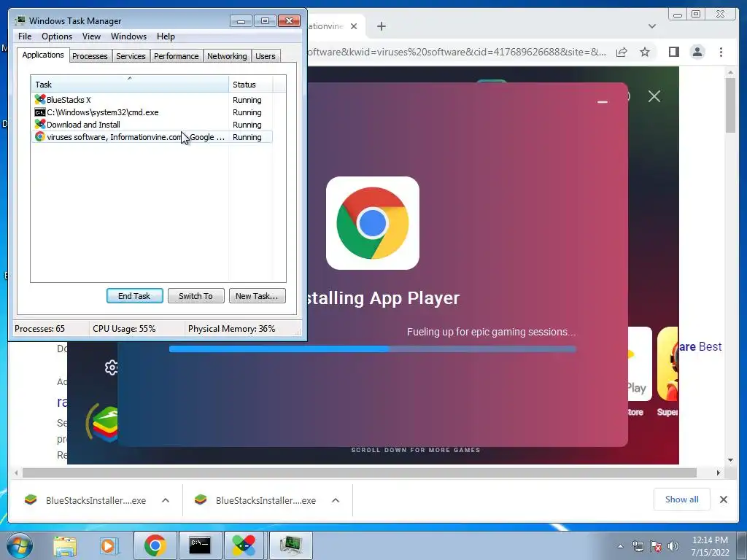Switch to Chrome from taskbar
The image size is (747, 560).
[155, 545]
